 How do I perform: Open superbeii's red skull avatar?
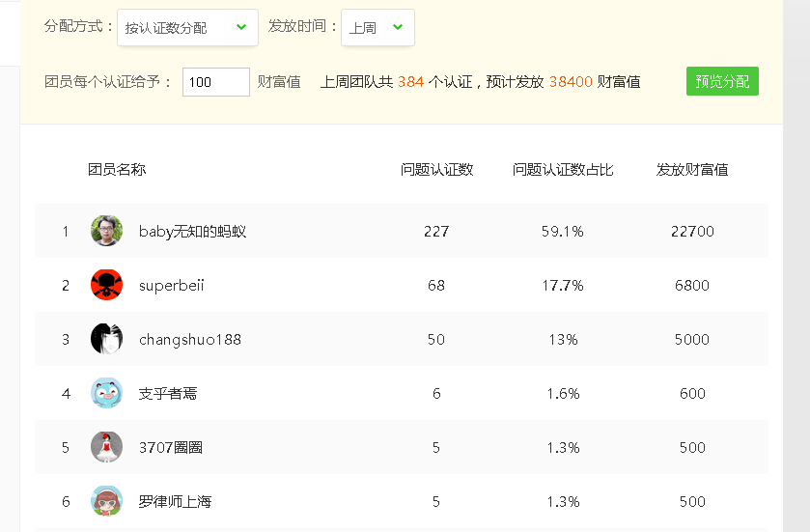point(106,285)
